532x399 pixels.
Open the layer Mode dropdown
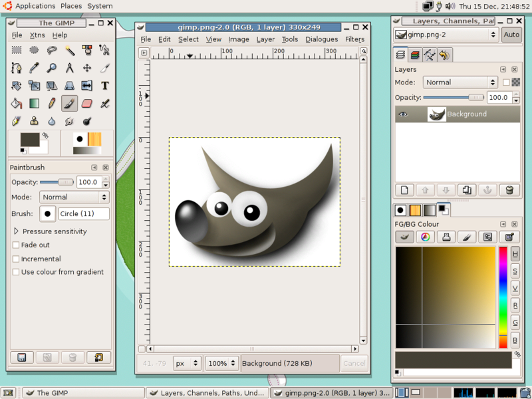coord(460,82)
